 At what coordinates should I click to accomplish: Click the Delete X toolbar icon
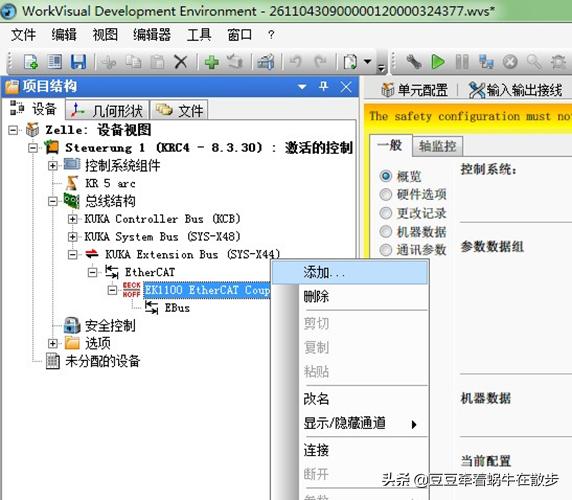(x=181, y=62)
